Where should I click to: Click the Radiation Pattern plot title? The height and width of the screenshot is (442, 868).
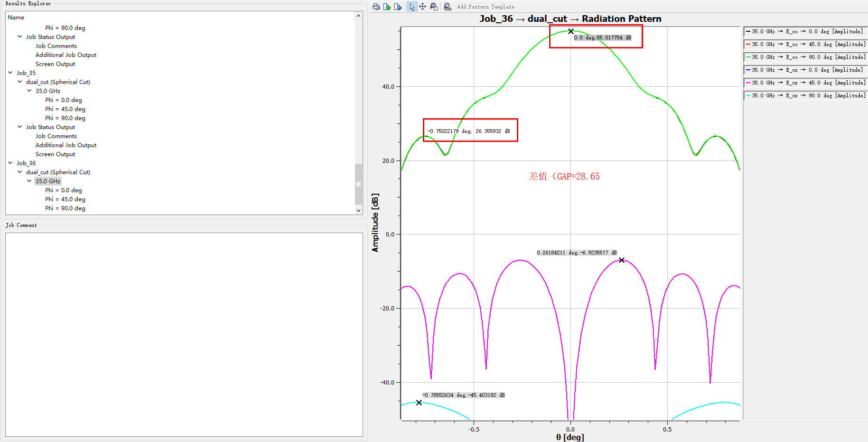pyautogui.click(x=570, y=19)
